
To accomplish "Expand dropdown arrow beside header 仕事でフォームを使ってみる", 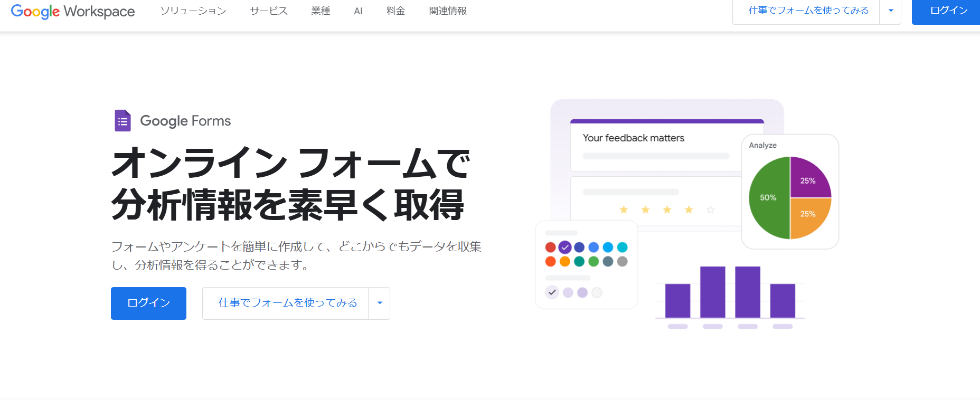I will pyautogui.click(x=891, y=11).
